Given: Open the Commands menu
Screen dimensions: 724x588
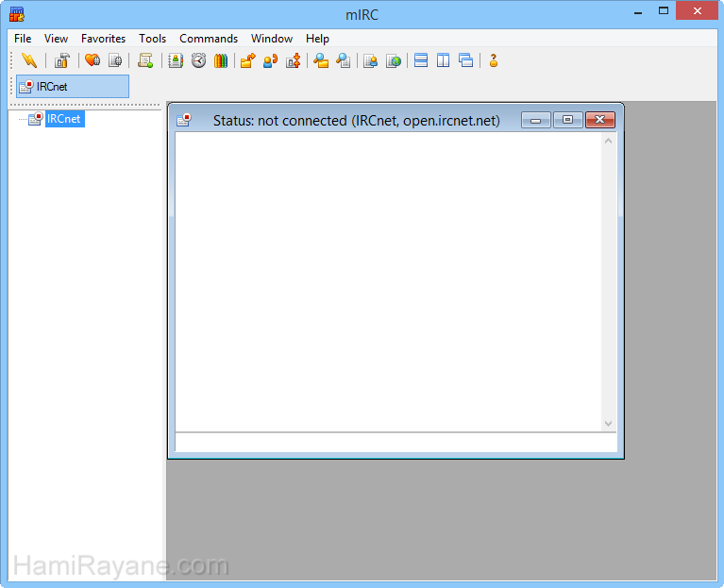Looking at the screenshot, I should (x=209, y=39).
